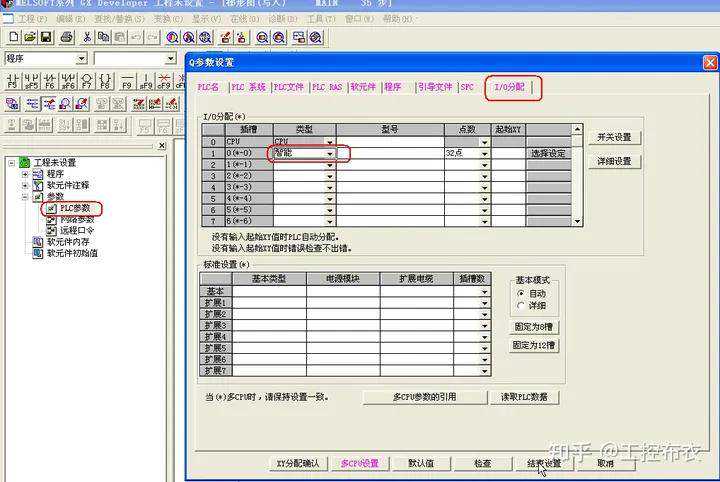The height and width of the screenshot is (482, 720).
Task: Open the 编辑(E) menu
Action: tap(71, 19)
